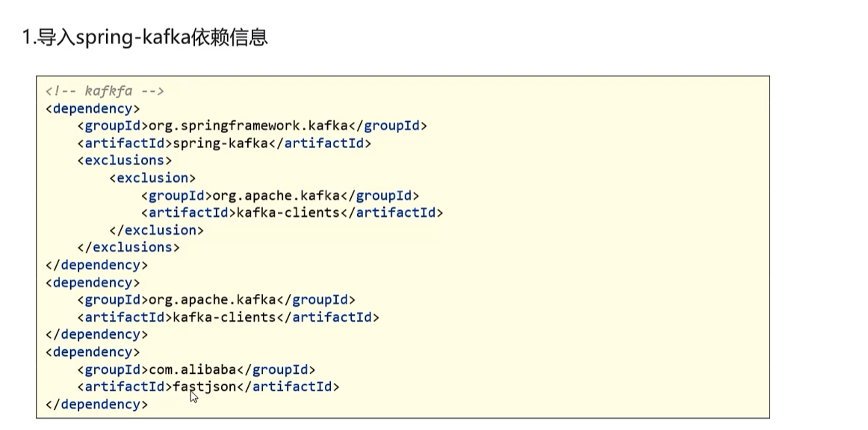Click the heading about importing spring-kafka dependencies

coord(145,37)
